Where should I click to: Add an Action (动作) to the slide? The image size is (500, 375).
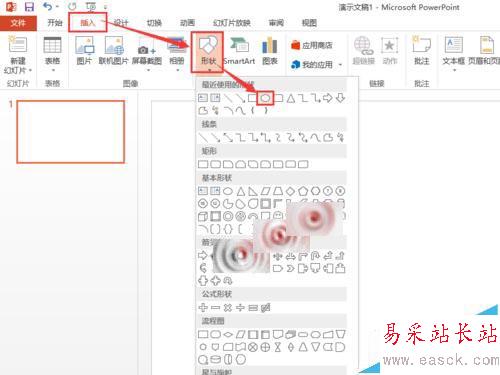(389, 51)
